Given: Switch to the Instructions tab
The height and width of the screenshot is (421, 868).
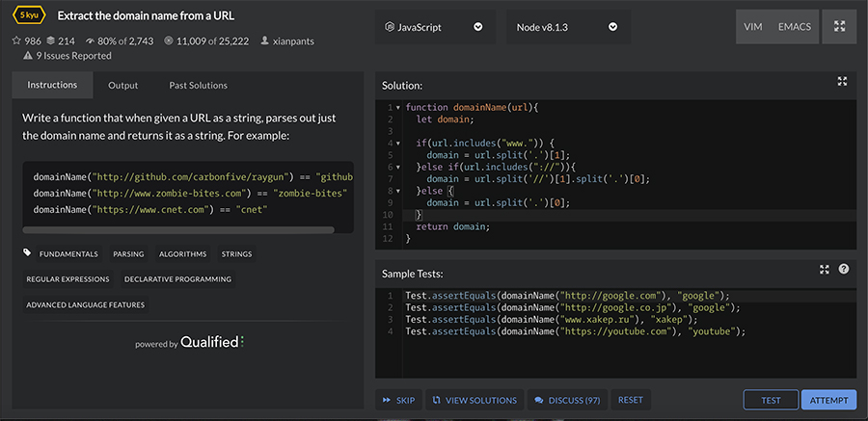Looking at the screenshot, I should (x=53, y=85).
